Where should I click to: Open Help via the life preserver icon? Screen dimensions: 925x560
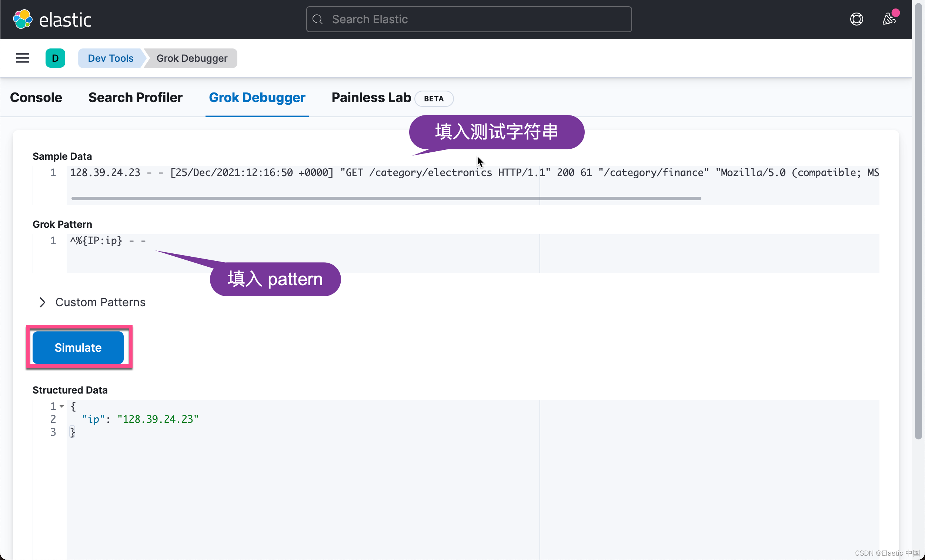pyautogui.click(x=856, y=19)
